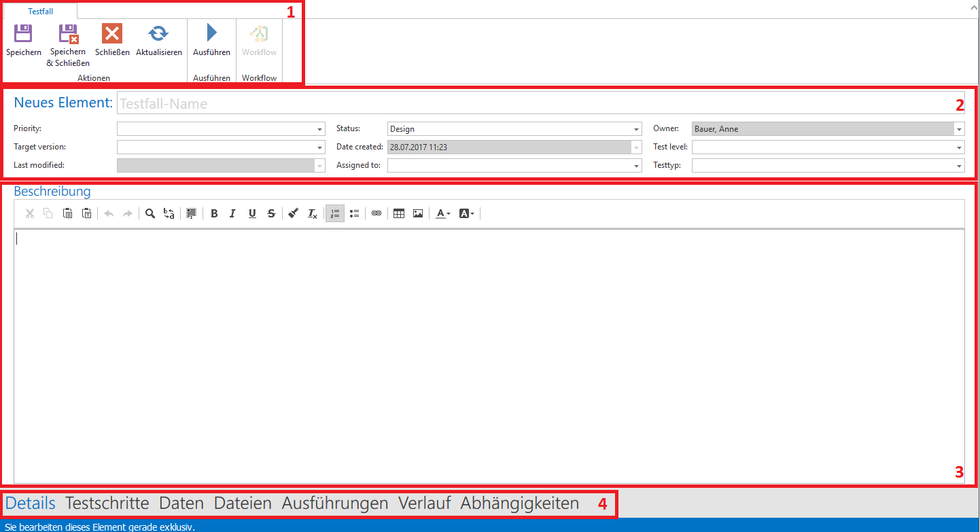Open the Abhängigkeiten tab
Image resolution: width=980 pixels, height=532 pixels.
519,503
